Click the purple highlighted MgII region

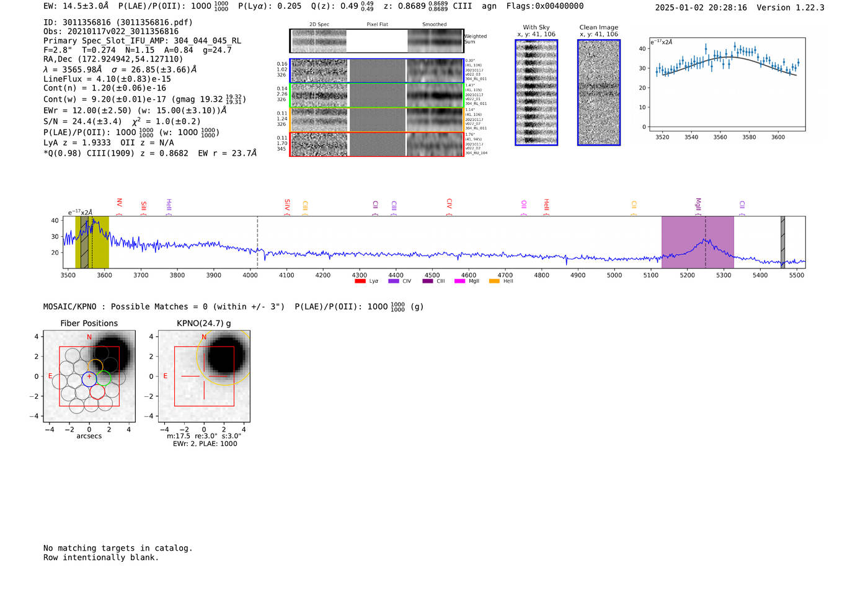697,242
